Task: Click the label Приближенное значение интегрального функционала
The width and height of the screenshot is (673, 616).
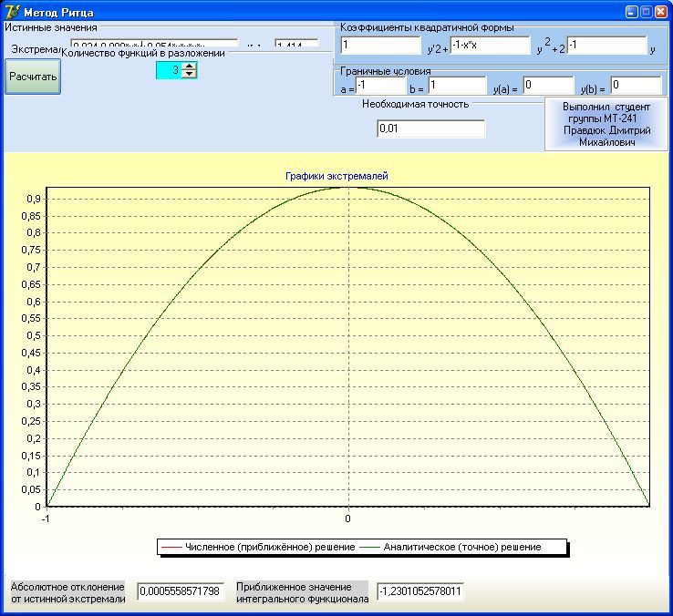Action: (x=303, y=593)
